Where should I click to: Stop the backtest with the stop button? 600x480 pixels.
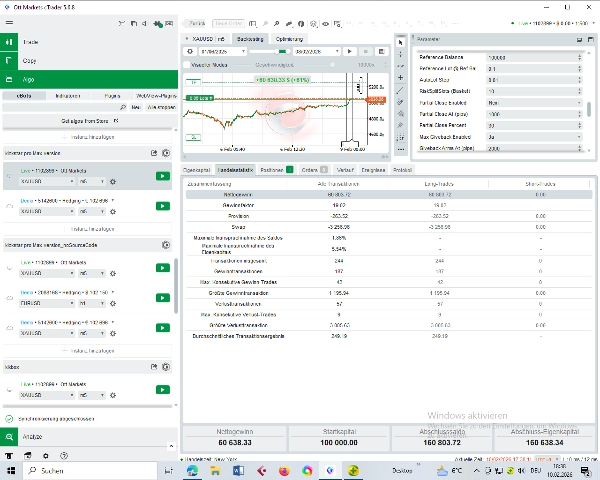[x=365, y=51]
